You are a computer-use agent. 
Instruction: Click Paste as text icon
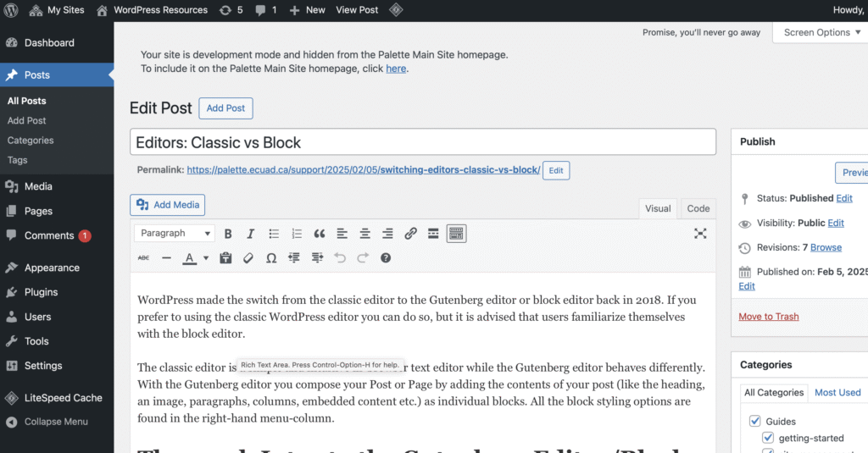pos(225,257)
